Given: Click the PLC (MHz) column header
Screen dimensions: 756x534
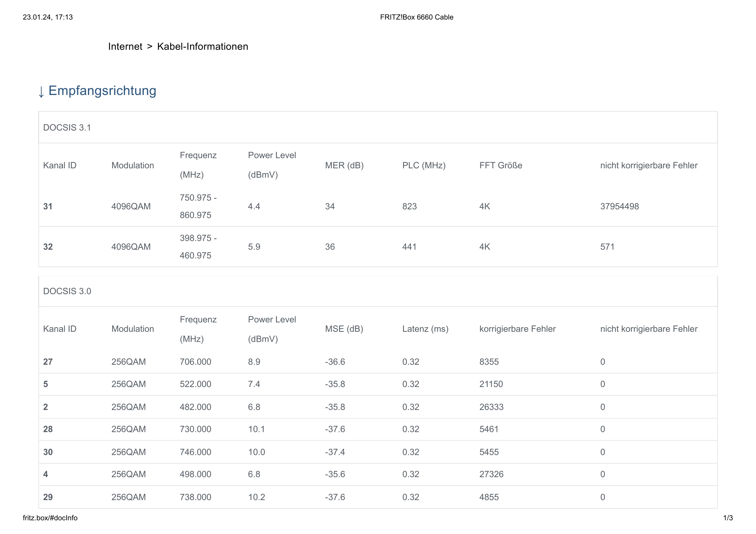Looking at the screenshot, I should [x=424, y=165].
